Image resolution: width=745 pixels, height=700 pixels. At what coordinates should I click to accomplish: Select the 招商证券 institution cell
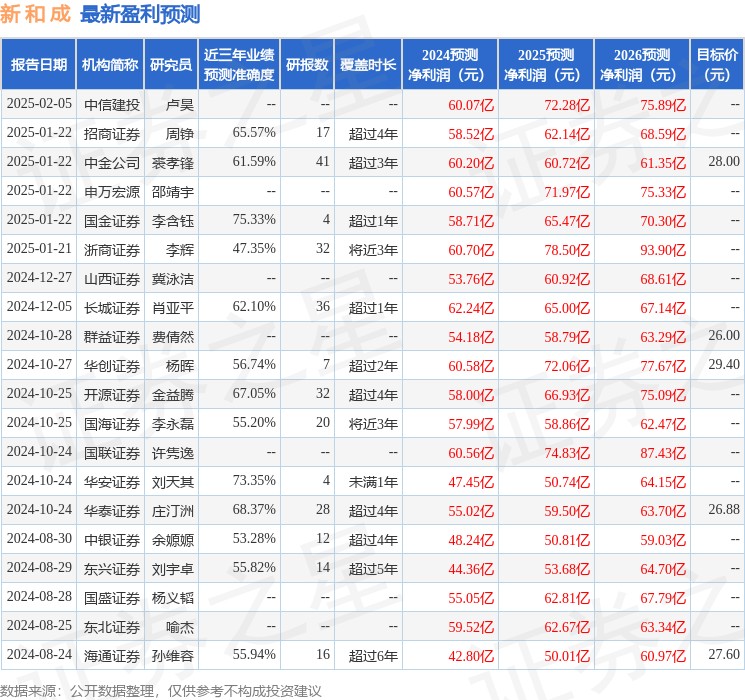pyautogui.click(x=112, y=134)
